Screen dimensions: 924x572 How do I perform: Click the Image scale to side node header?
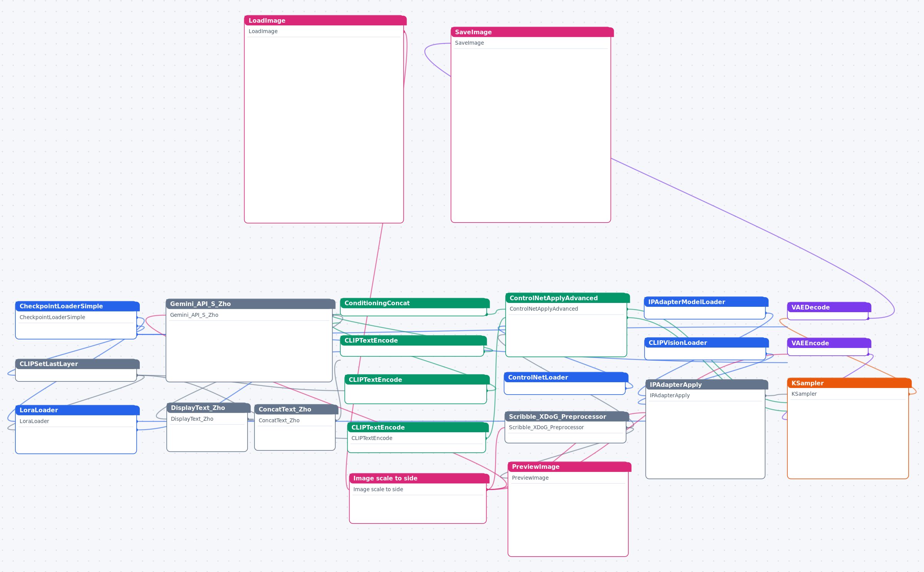[x=419, y=478]
